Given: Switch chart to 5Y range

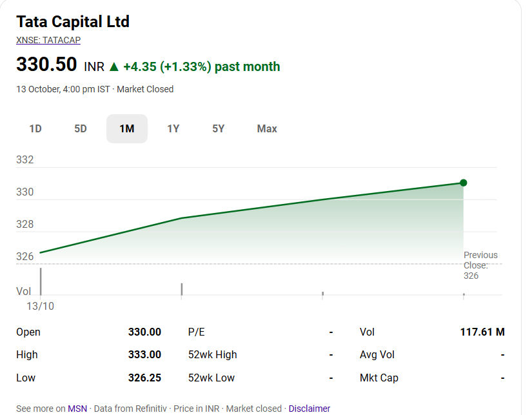Looking at the screenshot, I should pyautogui.click(x=219, y=128).
